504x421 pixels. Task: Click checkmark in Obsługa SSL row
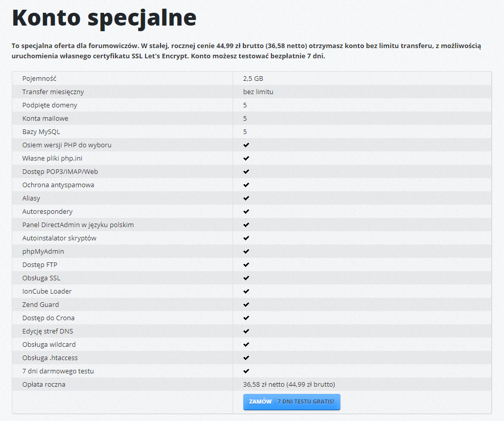coord(246,278)
